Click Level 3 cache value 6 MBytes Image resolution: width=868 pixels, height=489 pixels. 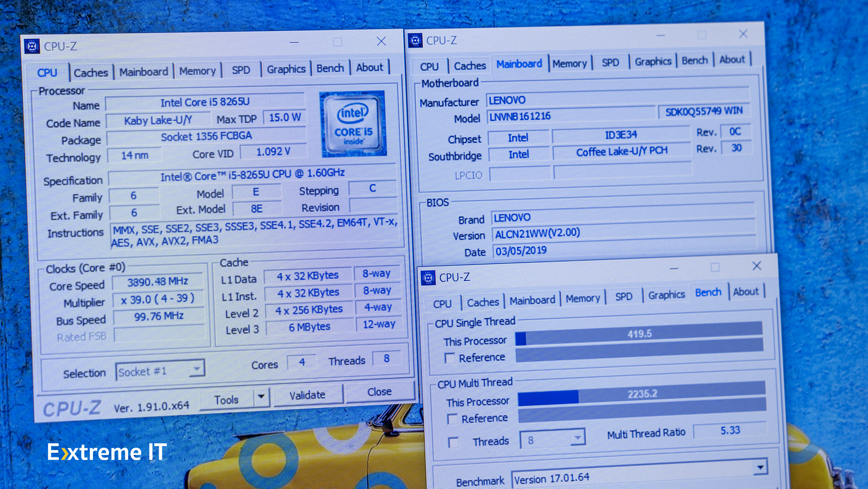coord(310,327)
